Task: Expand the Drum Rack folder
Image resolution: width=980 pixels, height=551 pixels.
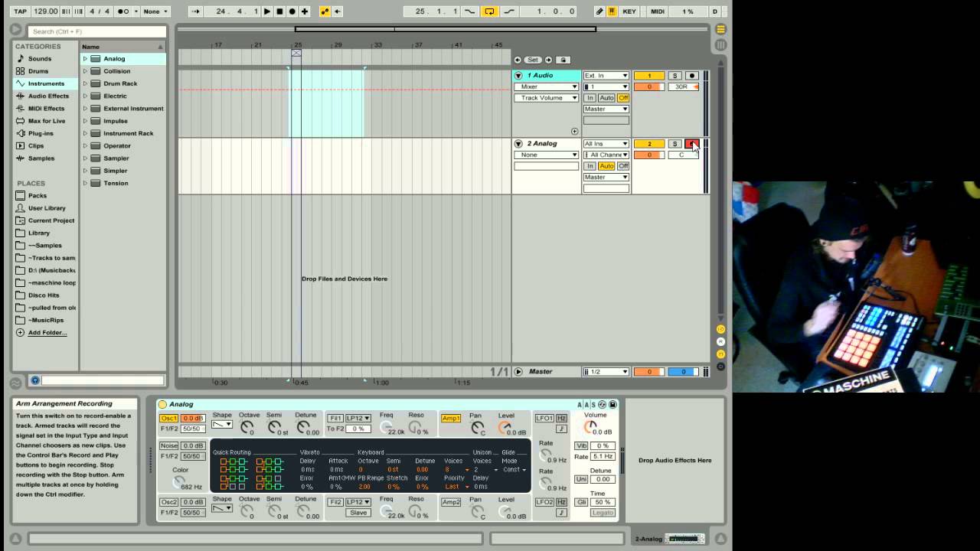Action: click(x=85, y=83)
